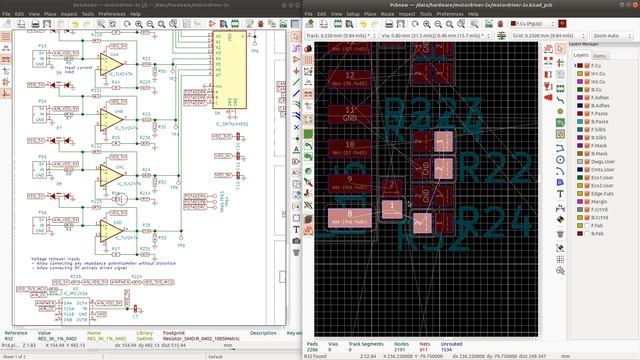Toggle visibility checkbox for Edge.Cuts layer
Viewport: 640px width, 360px height.
click(587, 193)
